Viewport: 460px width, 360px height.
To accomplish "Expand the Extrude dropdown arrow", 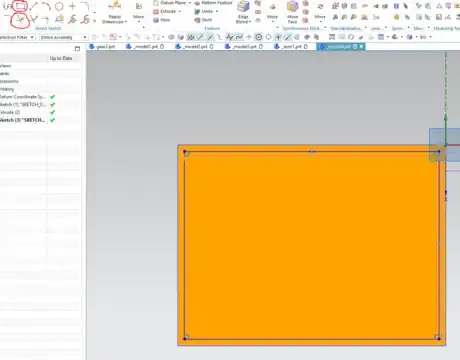I will pyautogui.click(x=180, y=11).
